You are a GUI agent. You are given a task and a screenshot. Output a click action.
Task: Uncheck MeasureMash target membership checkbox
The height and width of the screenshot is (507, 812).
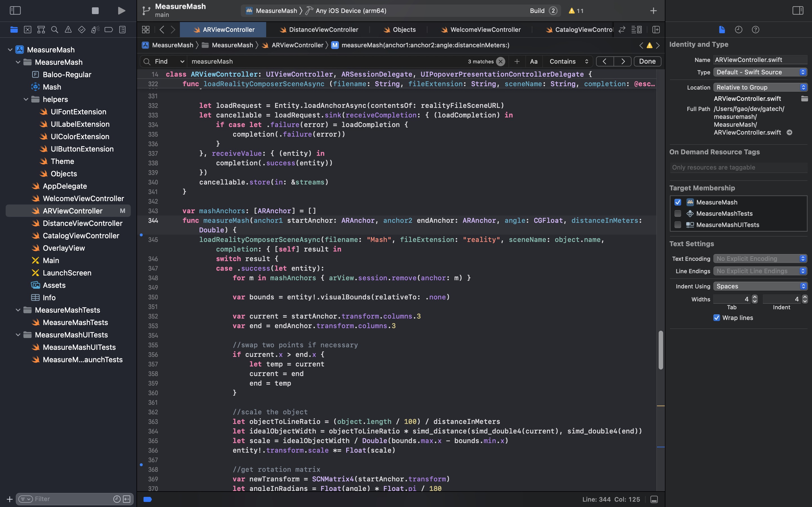tap(678, 202)
